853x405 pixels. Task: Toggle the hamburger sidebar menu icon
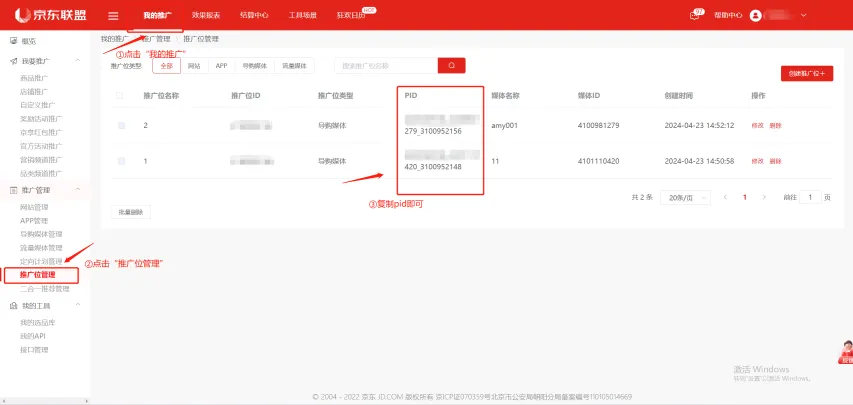coord(113,16)
